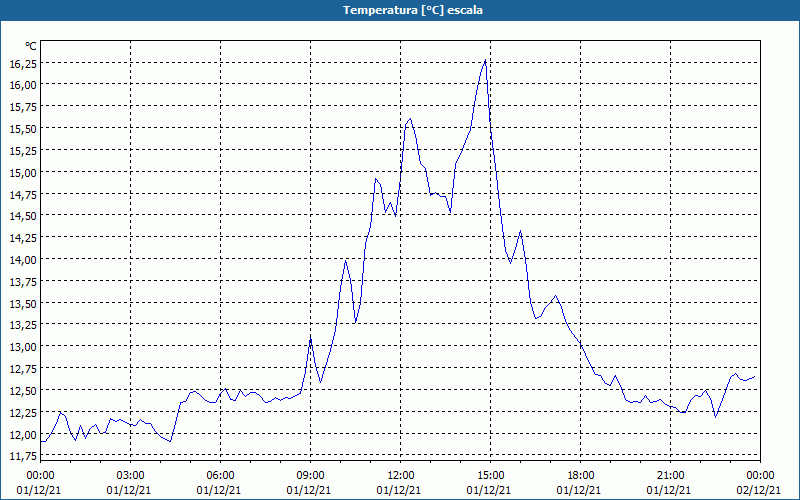
Task: Click the °C unit label above the axis
Action: tap(31, 46)
